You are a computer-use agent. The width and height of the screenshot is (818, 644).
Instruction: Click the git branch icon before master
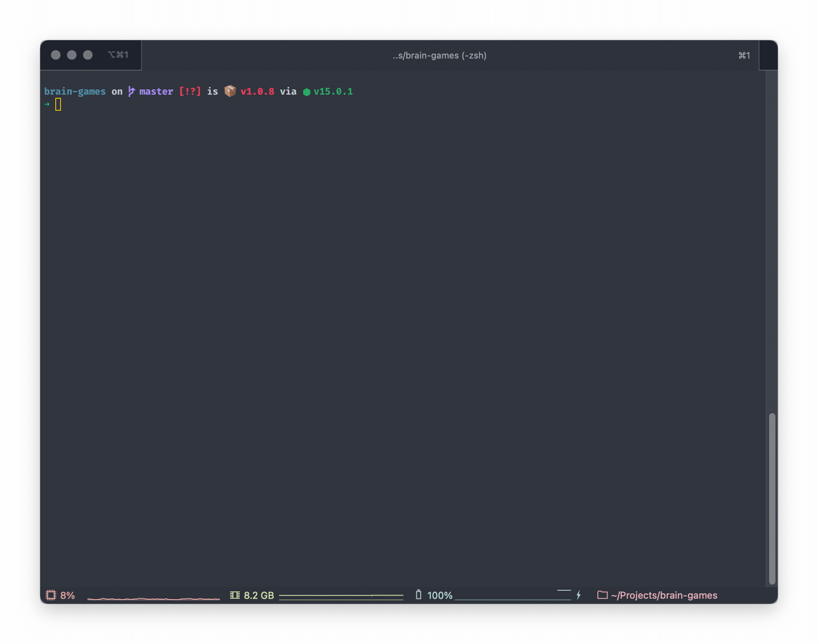pos(132,91)
